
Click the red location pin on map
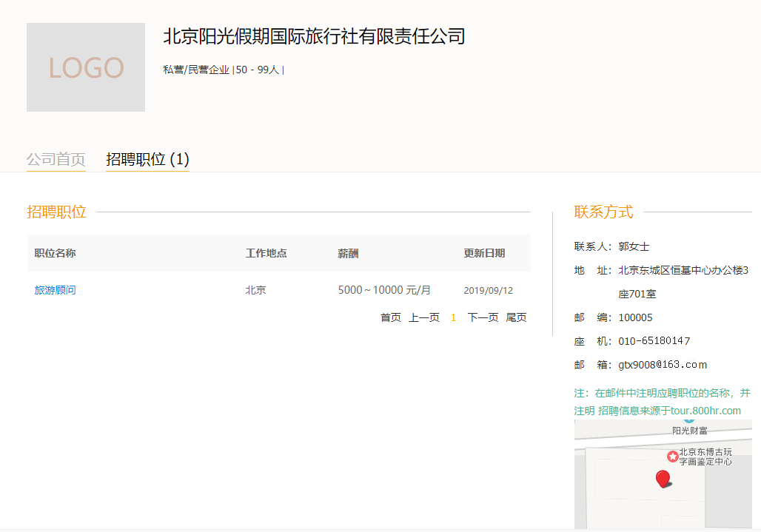coord(663,479)
